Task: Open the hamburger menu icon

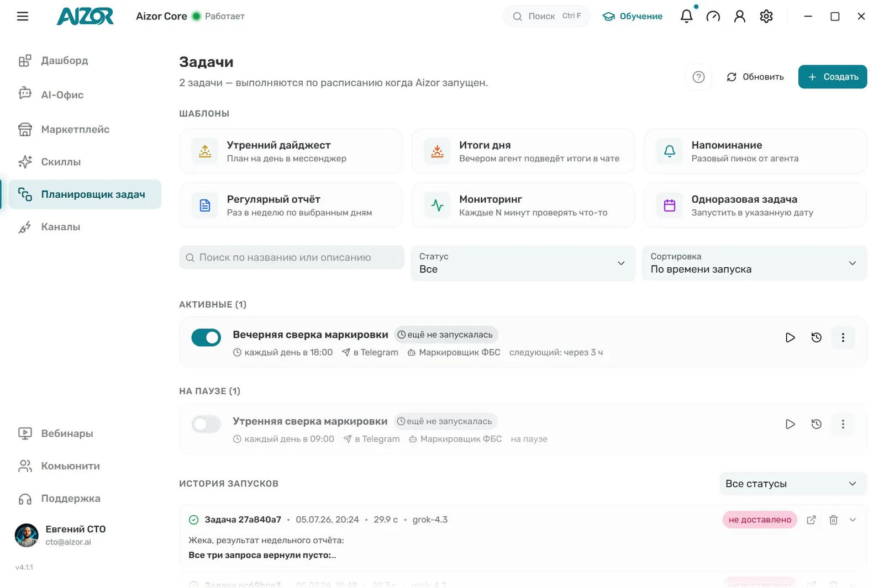Action: (x=23, y=16)
